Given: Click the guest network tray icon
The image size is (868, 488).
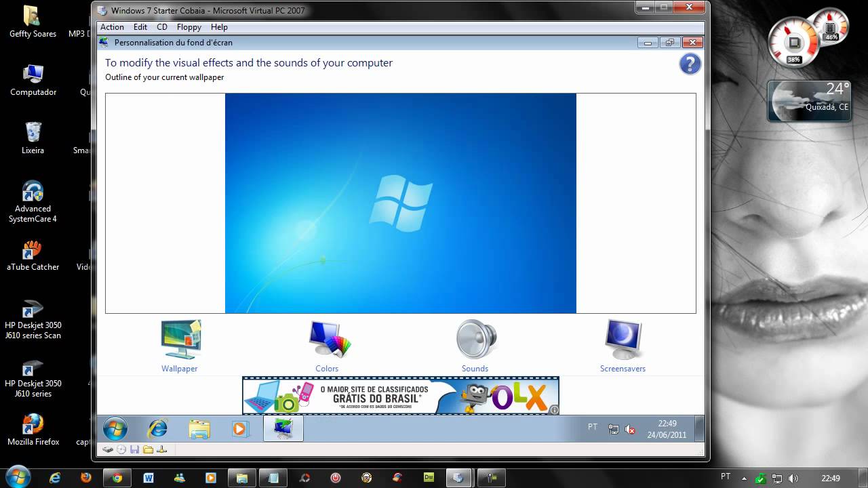Looking at the screenshot, I should coord(614,429).
